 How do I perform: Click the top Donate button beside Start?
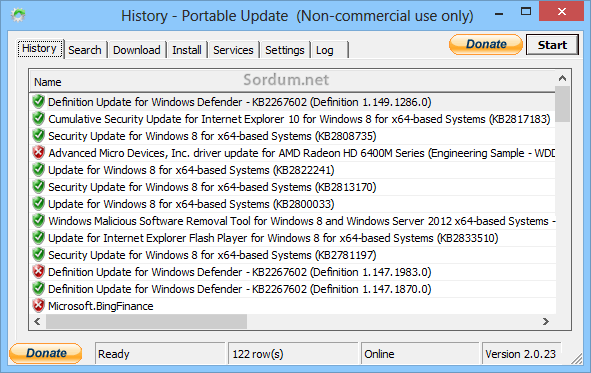click(486, 44)
